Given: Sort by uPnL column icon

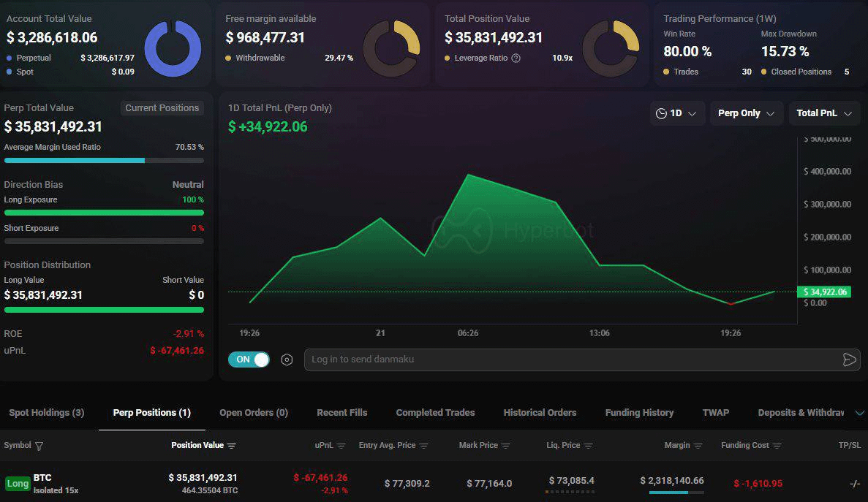Looking at the screenshot, I should (341, 446).
